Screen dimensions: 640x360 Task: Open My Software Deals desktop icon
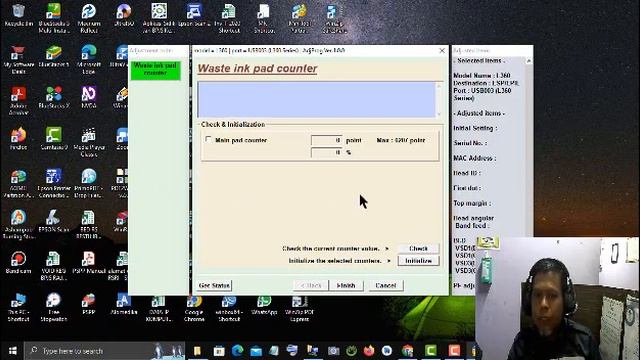pyautogui.click(x=18, y=60)
